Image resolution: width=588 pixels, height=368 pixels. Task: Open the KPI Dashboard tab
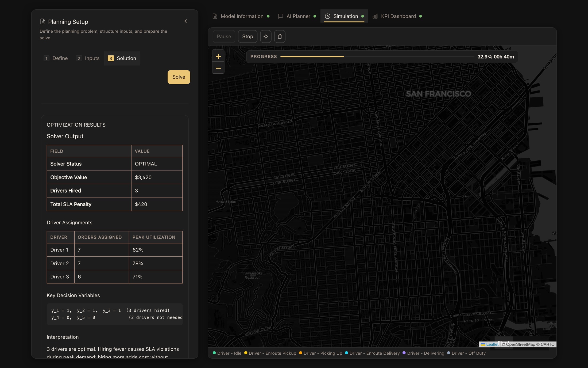pyautogui.click(x=397, y=16)
